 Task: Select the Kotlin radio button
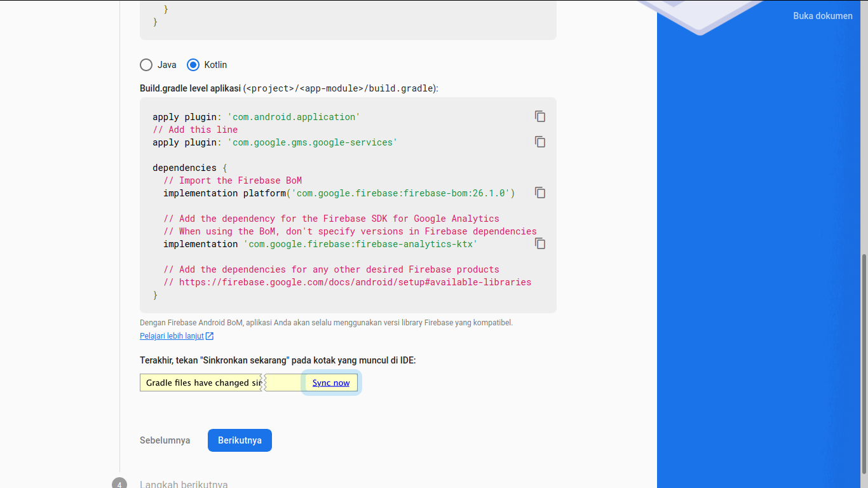coord(193,64)
